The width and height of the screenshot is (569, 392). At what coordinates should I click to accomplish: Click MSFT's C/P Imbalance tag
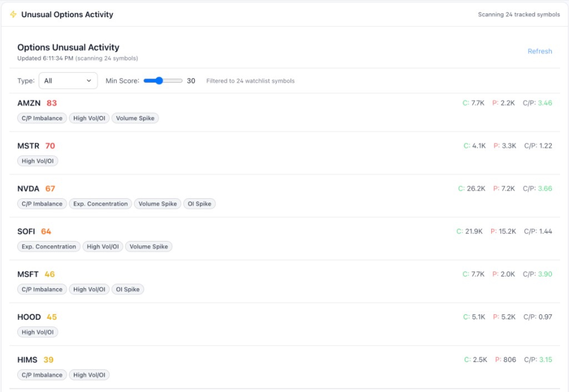click(x=42, y=289)
